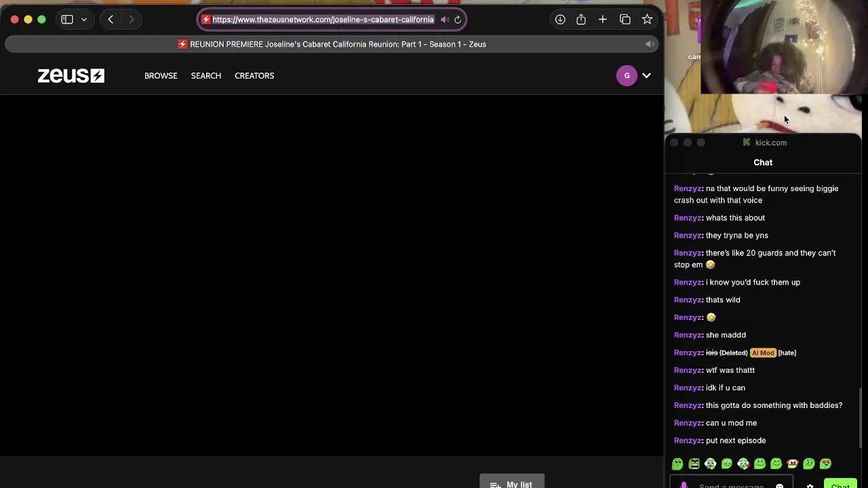The width and height of the screenshot is (868, 488).
Task: Open the emote picker in message box
Action: coord(780,485)
